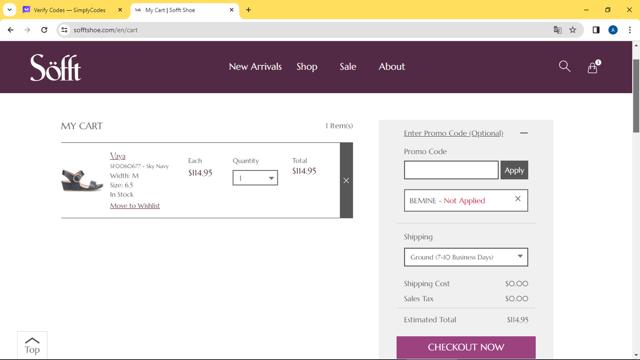Click CHECKOUT NOW button
Image resolution: width=640 pixels, height=360 pixels.
click(x=466, y=347)
